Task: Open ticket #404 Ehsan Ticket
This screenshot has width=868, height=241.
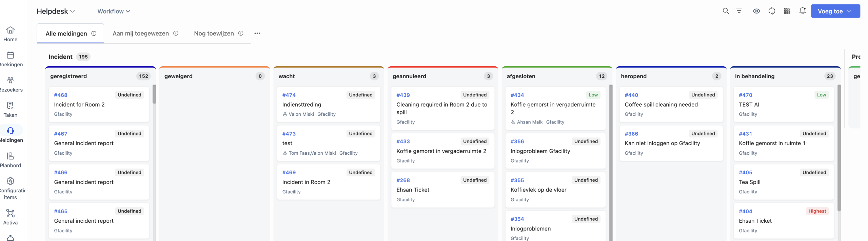Action: [755, 221]
